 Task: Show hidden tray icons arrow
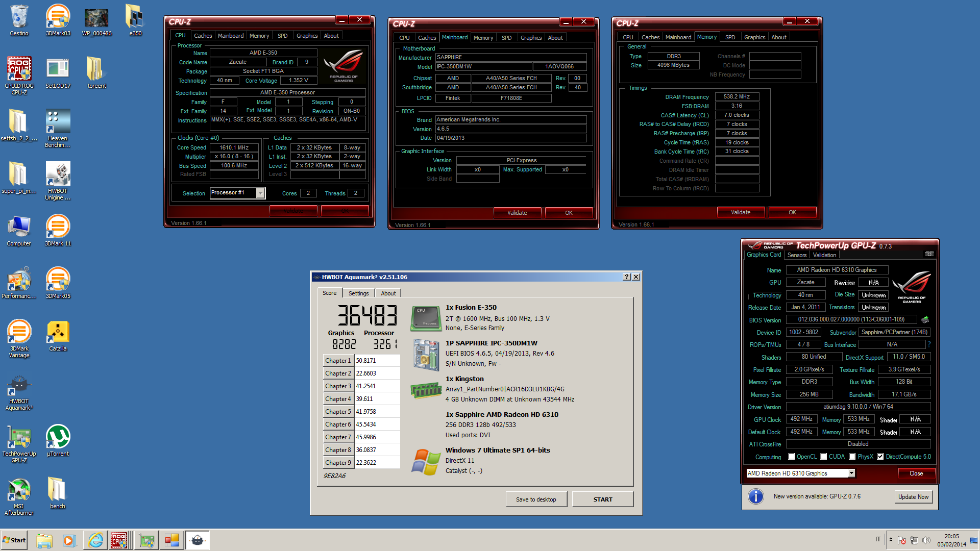coord(891,540)
